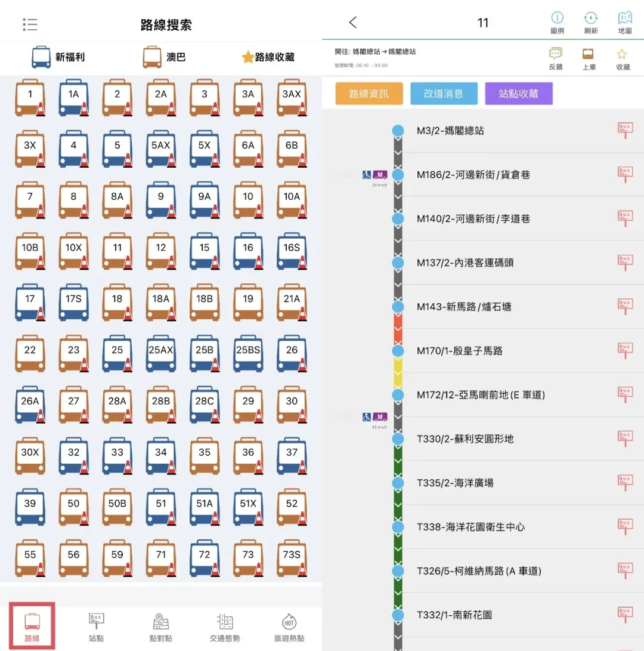Viewport: 644px width, 651px height.
Task: Tap the red congestion segment near M143-新馬路
Action: coord(398,327)
